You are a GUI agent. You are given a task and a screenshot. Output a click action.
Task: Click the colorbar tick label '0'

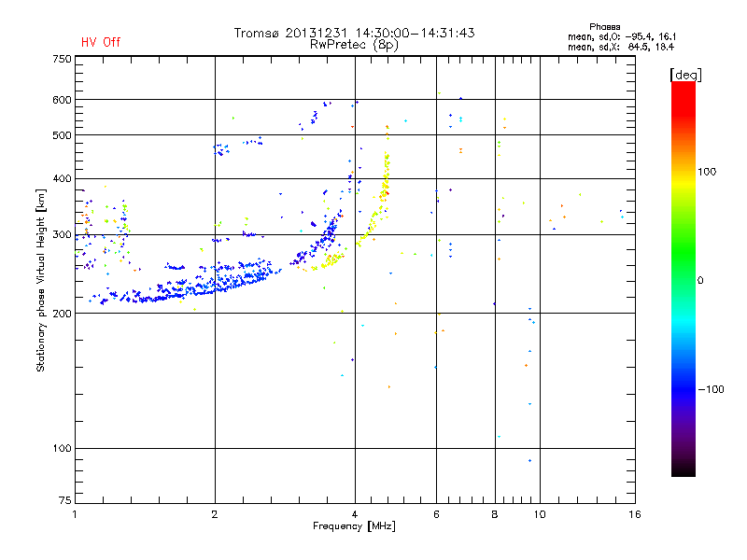pos(700,280)
